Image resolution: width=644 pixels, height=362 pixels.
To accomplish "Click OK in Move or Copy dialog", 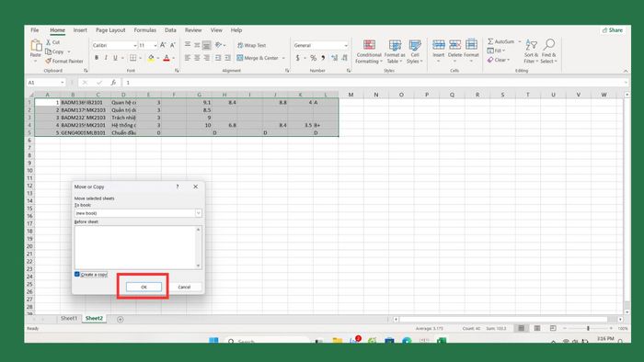I will (144, 287).
